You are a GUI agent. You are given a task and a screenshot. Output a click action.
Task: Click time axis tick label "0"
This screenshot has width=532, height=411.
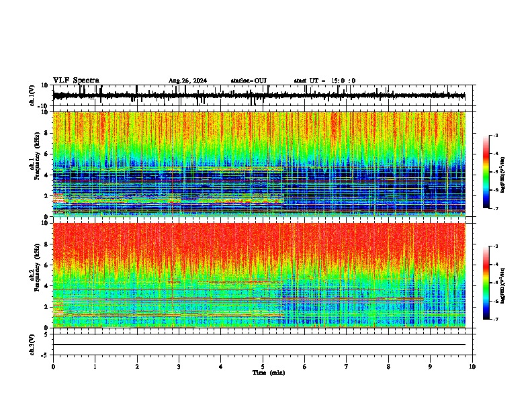(x=53, y=367)
